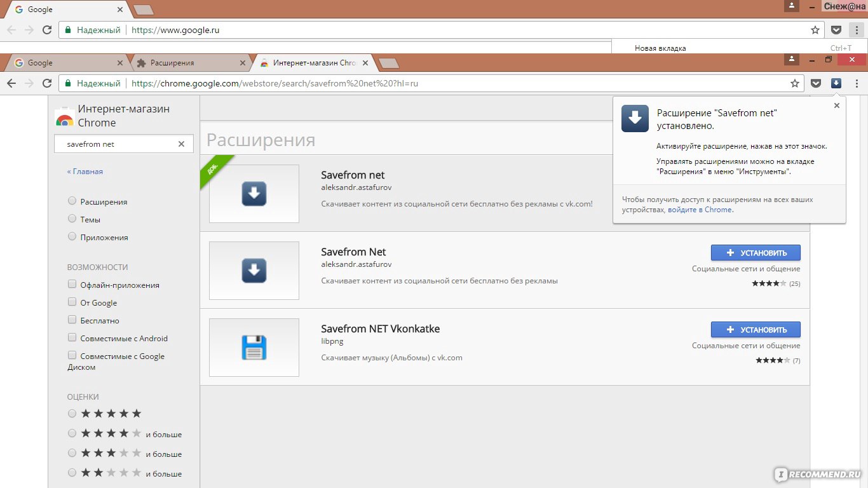Open three-dot menu in back Google window
This screenshot has width=868, height=488.
pos(856,30)
